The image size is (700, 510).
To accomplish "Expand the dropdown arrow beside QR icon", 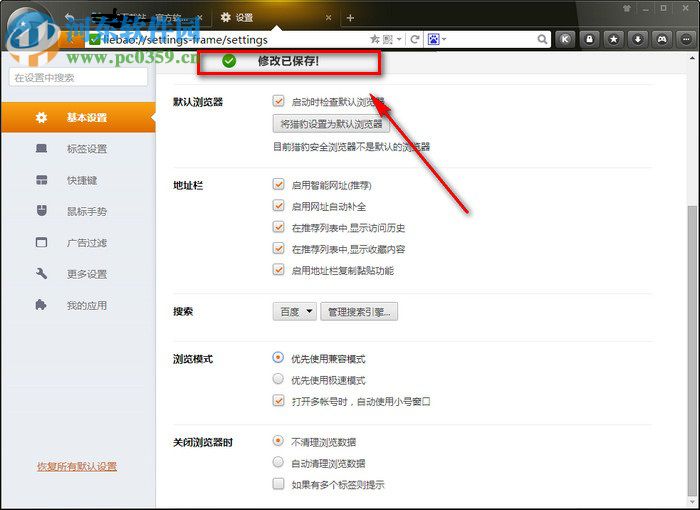I will click(399, 39).
